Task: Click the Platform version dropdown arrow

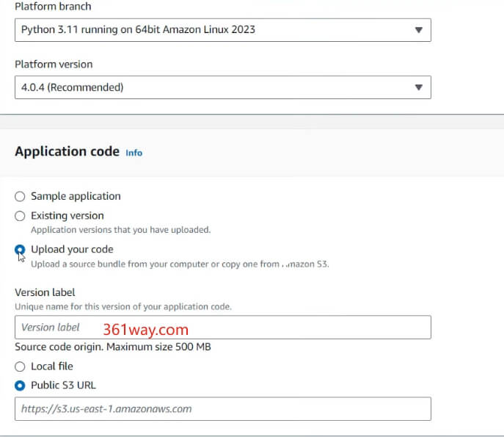Action: (418, 87)
